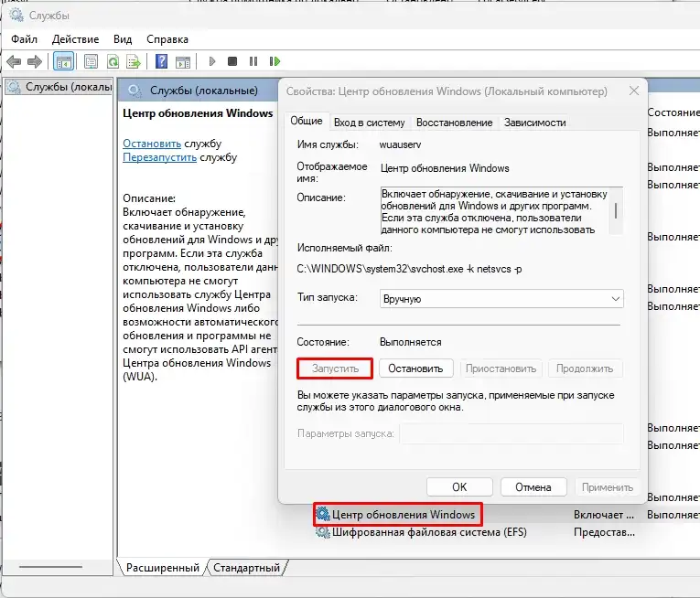Click the Остановить button in dialog
The height and width of the screenshot is (598, 700).
(415, 368)
